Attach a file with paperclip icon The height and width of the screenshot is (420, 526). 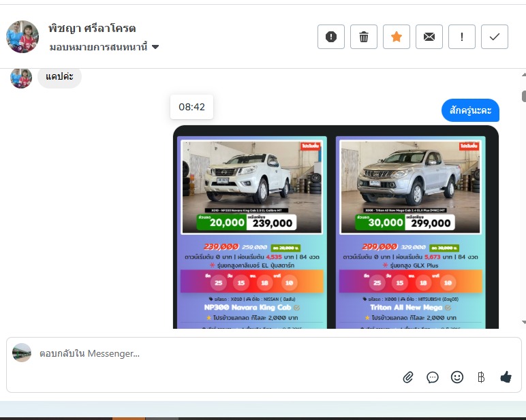[408, 377]
